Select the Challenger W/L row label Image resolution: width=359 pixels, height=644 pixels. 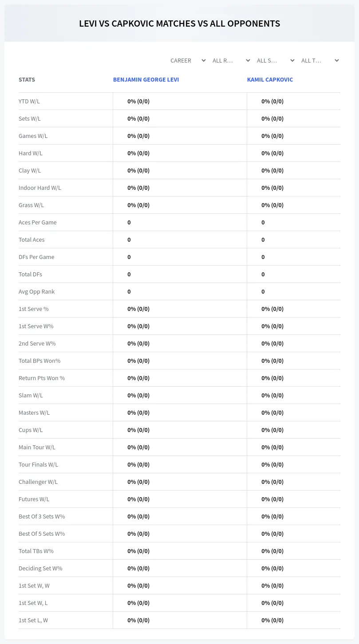[x=38, y=482]
